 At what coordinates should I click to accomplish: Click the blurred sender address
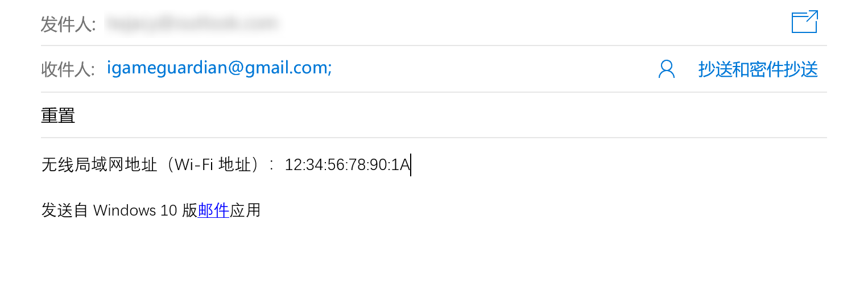(192, 24)
